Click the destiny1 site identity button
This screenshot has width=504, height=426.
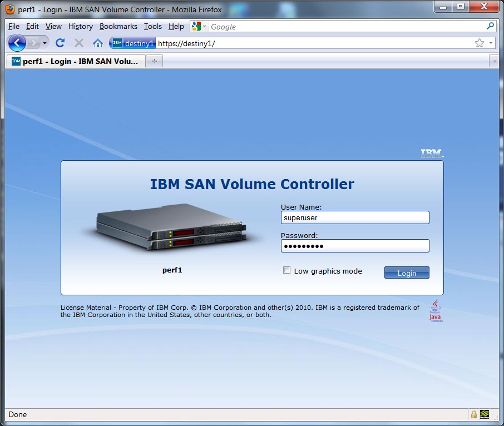132,43
